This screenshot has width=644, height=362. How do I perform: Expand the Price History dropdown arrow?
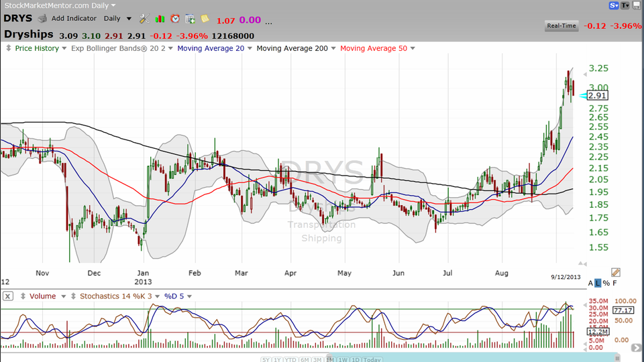click(64, 48)
